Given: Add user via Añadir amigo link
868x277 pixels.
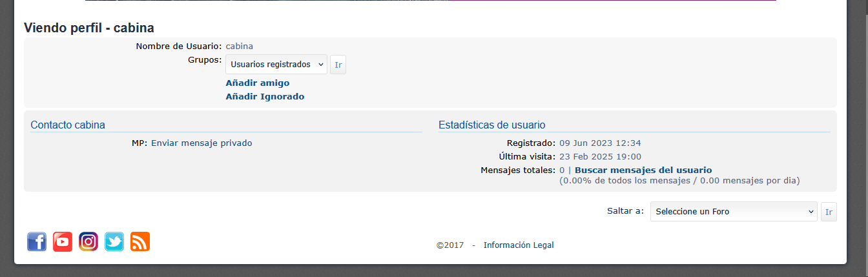Looking at the screenshot, I should (x=258, y=83).
